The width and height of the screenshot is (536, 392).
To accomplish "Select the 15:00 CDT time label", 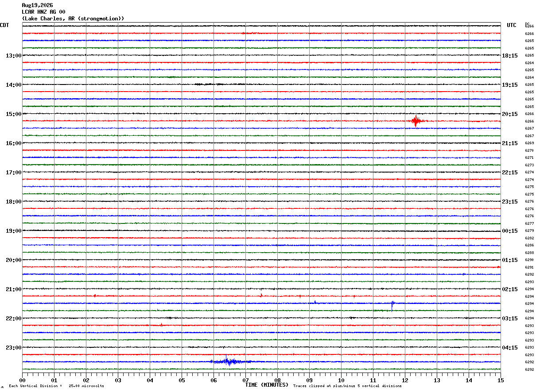I will 13,114.
